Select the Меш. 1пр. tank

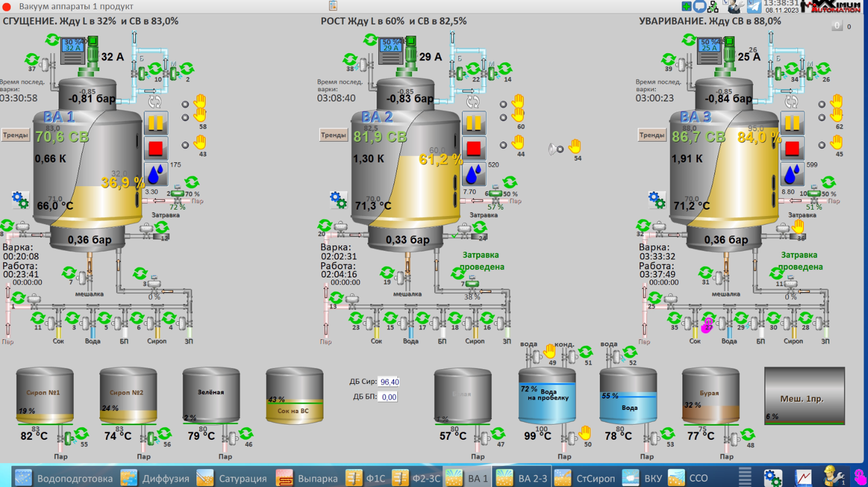(x=805, y=396)
